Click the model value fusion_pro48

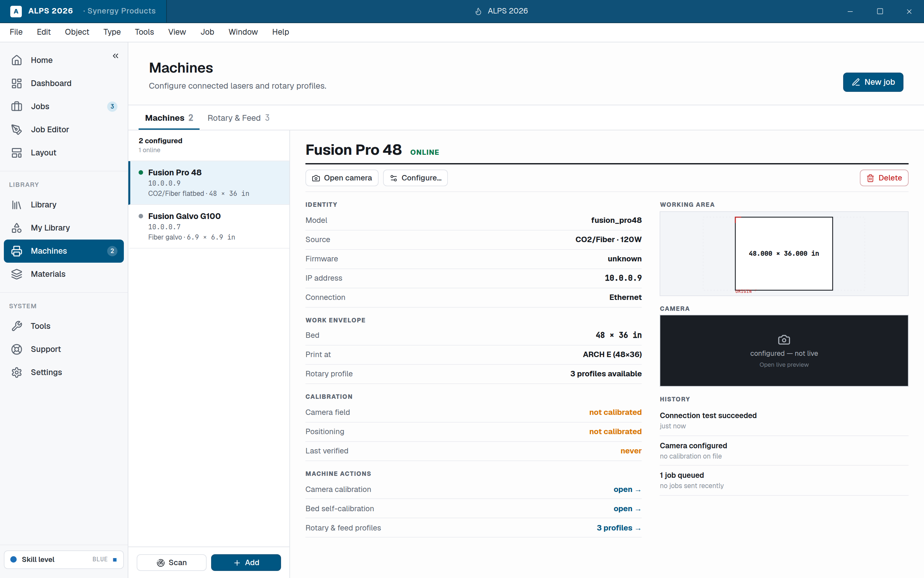click(616, 220)
